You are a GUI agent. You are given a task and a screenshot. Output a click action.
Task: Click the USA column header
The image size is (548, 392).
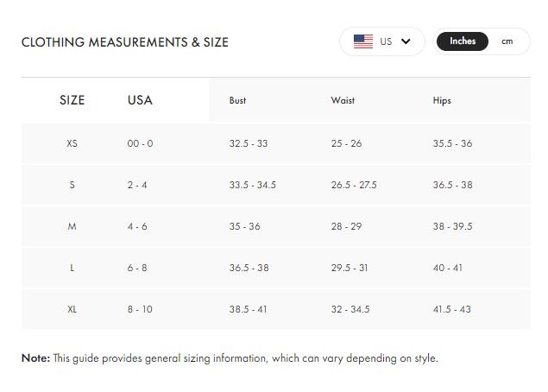coord(140,100)
